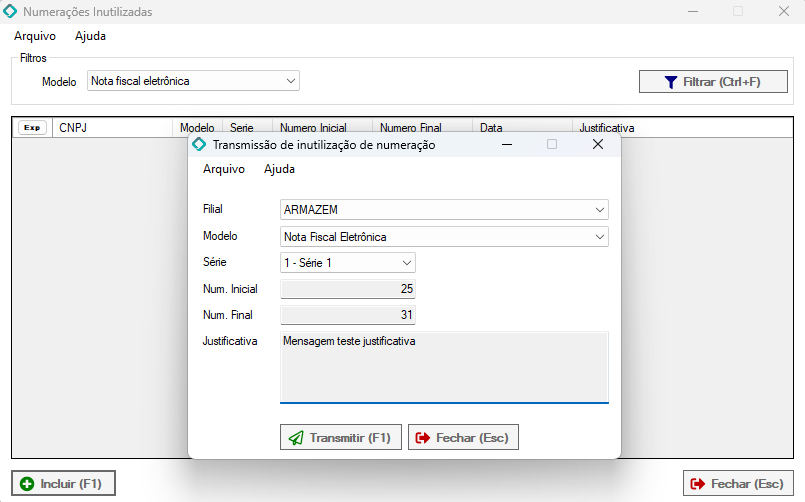The image size is (805, 502).
Task: Open the Arquivo menu in the dialog
Action: [224, 169]
